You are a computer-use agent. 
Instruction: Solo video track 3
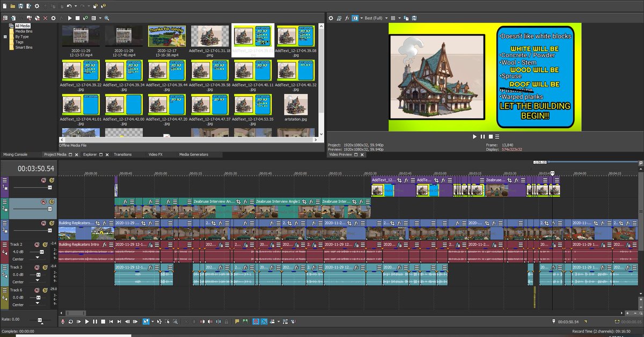point(52,223)
